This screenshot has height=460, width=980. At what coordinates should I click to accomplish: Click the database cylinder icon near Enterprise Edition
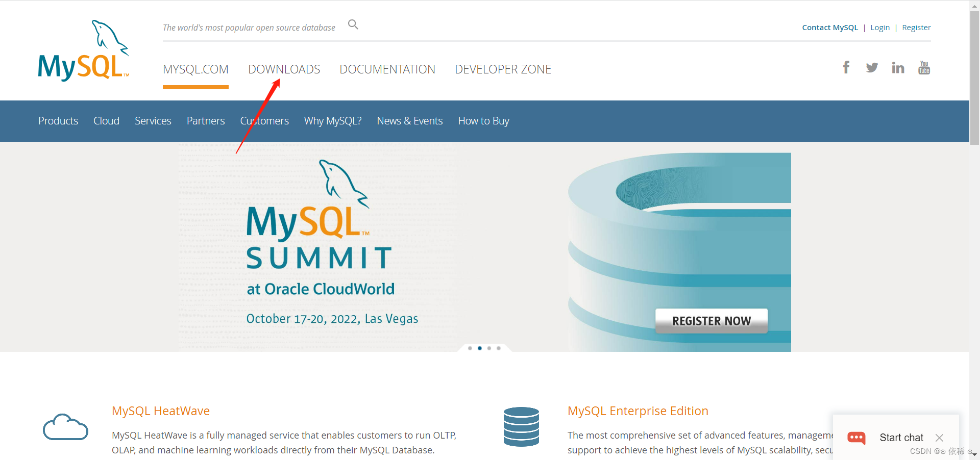click(x=521, y=427)
